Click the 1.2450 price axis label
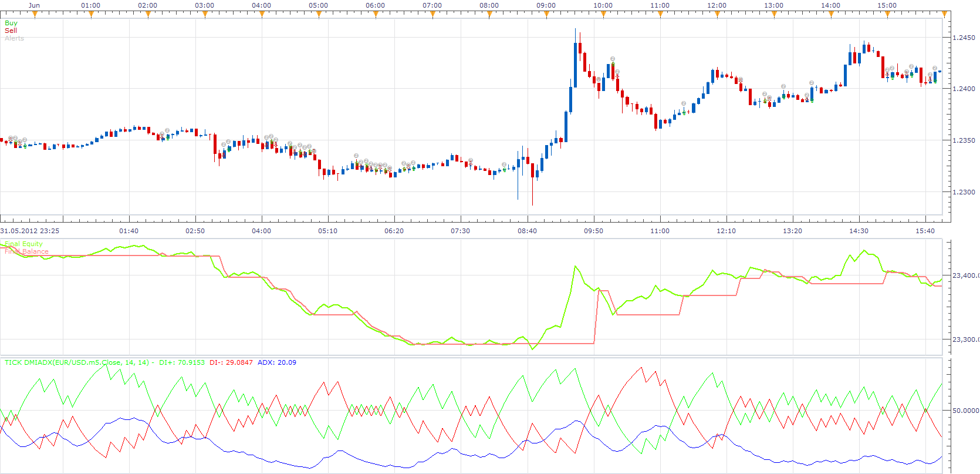 pyautogui.click(x=964, y=38)
